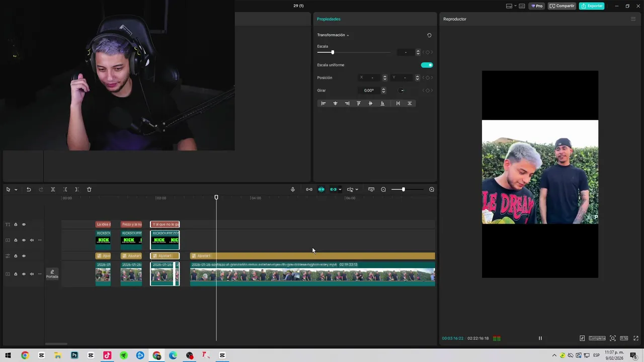This screenshot has height=362, width=644.
Task: Click the split clip tool icon
Action: pos(53,190)
